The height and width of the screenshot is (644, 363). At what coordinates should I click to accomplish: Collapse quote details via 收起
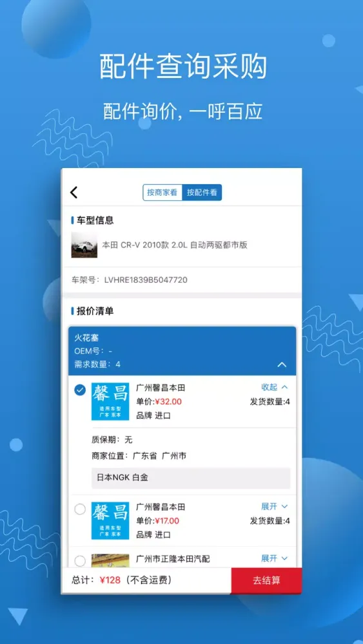275,387
